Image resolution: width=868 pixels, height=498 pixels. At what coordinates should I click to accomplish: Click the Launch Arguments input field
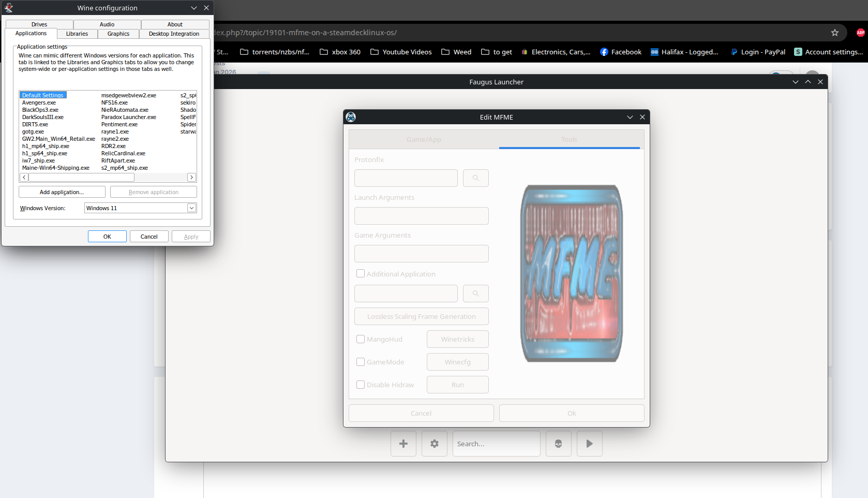tap(422, 216)
